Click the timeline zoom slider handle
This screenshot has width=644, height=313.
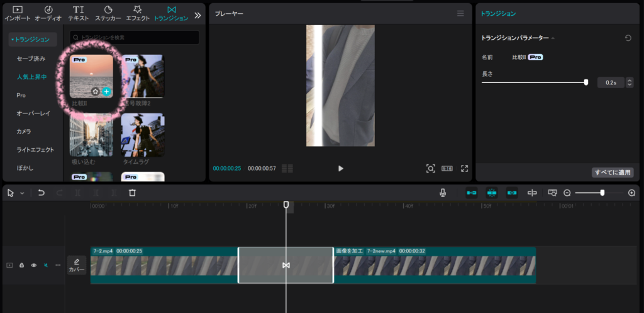pos(602,193)
